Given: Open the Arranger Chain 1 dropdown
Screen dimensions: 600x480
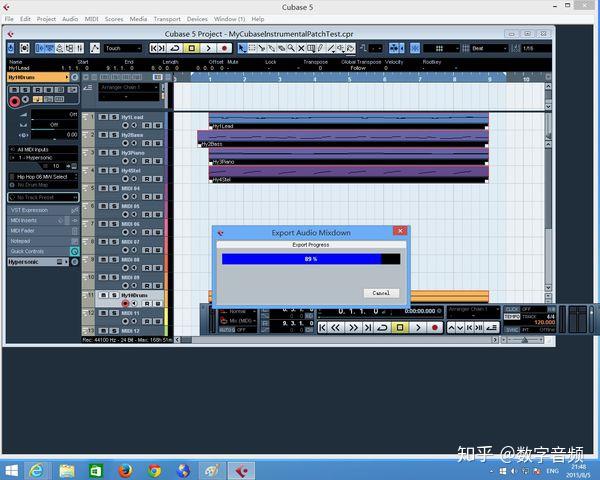Looking at the screenshot, I should (128, 87).
